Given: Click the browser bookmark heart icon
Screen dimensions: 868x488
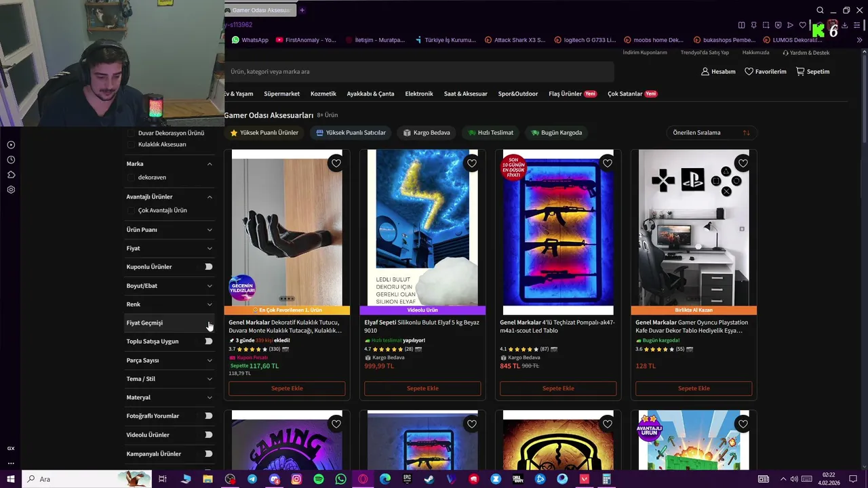Looking at the screenshot, I should click(x=802, y=25).
